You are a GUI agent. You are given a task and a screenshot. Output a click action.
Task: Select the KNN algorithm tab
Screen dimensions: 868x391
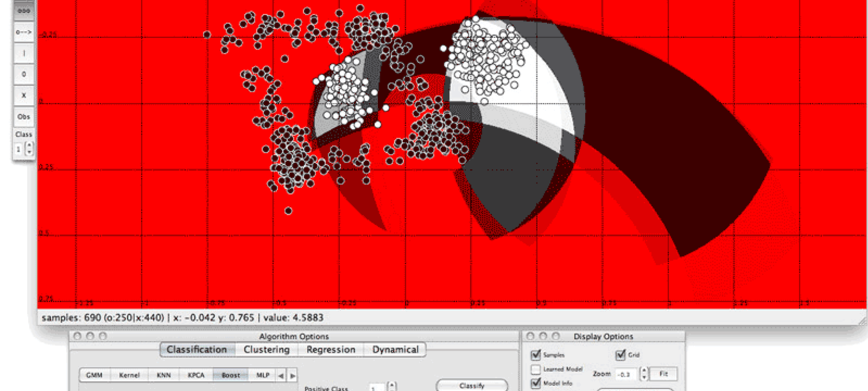163,375
